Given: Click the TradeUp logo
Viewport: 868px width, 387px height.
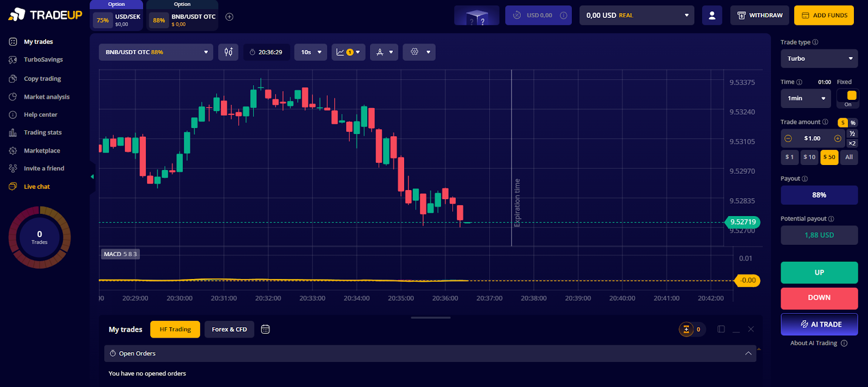Looking at the screenshot, I should coord(46,15).
